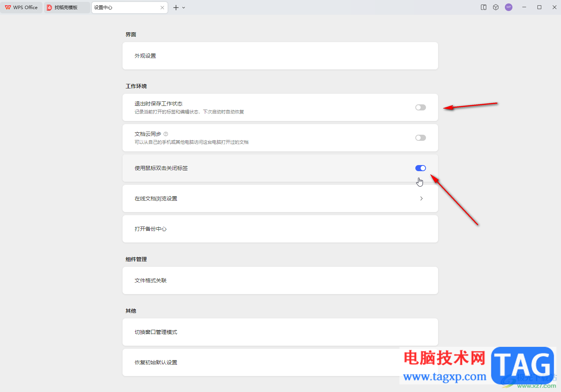Click the 工作环境 section heading
561x392 pixels.
tap(136, 86)
